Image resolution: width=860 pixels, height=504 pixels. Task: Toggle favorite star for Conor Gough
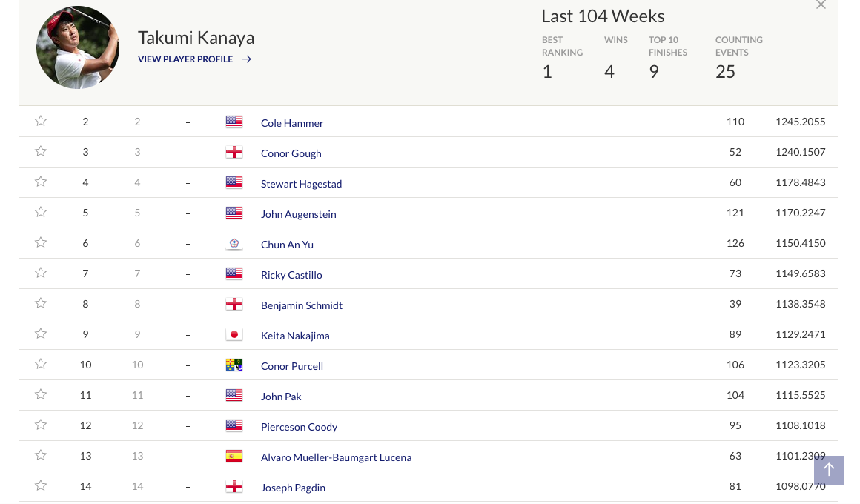[41, 151]
